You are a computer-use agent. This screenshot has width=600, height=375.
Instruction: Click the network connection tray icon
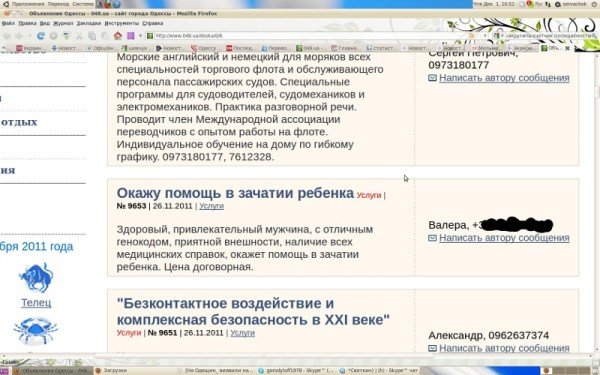pyautogui.click(x=548, y=4)
